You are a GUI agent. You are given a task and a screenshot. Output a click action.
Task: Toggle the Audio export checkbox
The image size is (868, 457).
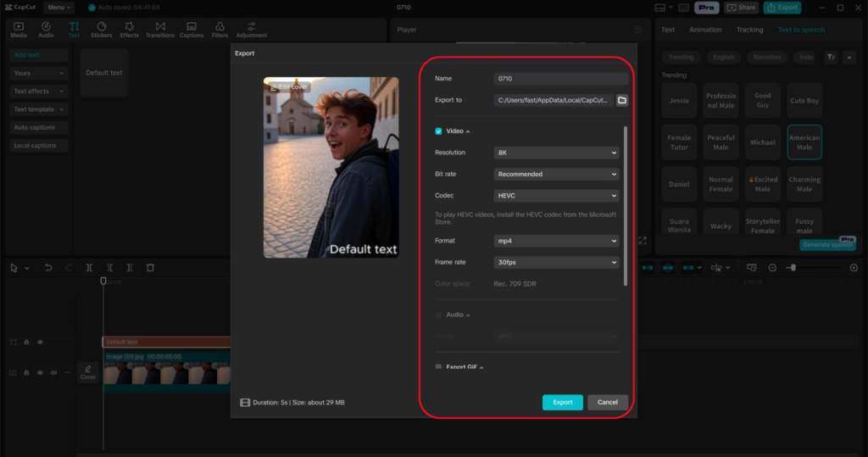point(438,315)
